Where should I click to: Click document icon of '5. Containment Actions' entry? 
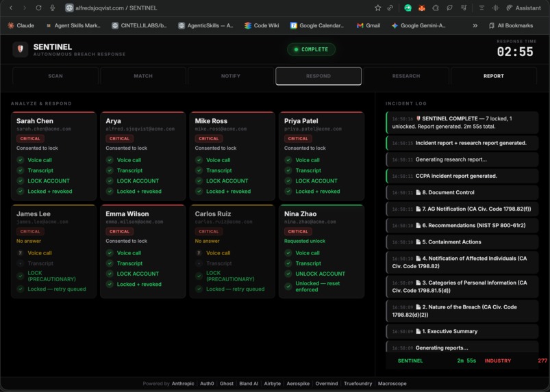(418, 241)
